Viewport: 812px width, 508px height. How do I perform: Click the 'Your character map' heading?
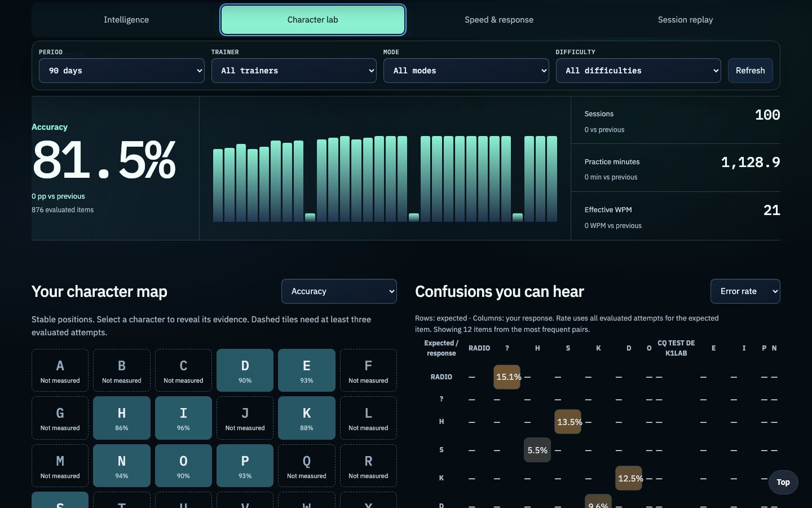tap(99, 291)
